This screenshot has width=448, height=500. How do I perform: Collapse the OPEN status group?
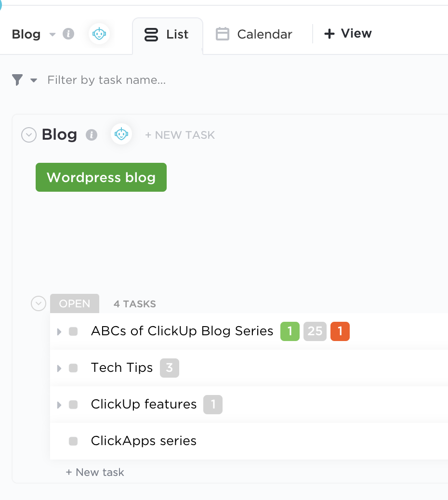[39, 303]
